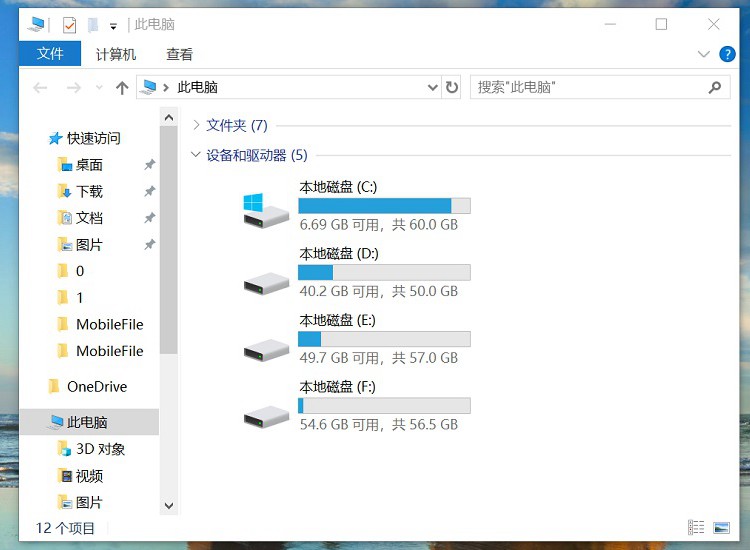Click the F: drive usage bar
Viewport: 750px width, 550px height.
coord(384,406)
